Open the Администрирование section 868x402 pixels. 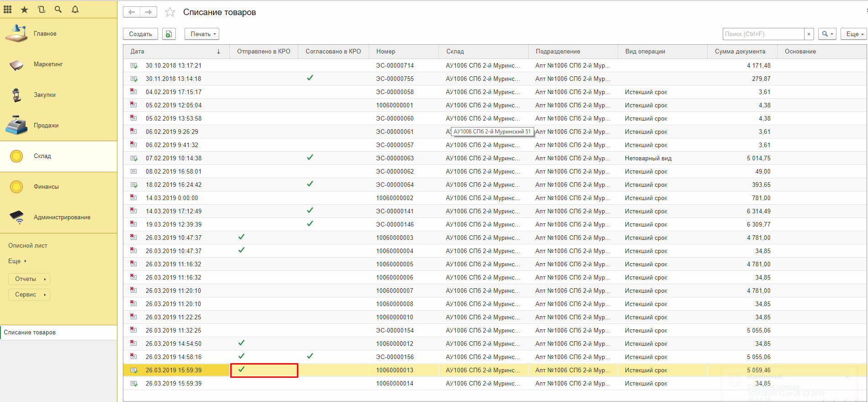pos(62,217)
